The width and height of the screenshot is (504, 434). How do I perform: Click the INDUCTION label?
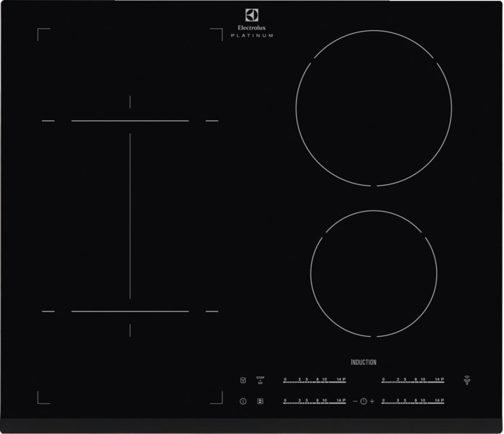coord(364,362)
